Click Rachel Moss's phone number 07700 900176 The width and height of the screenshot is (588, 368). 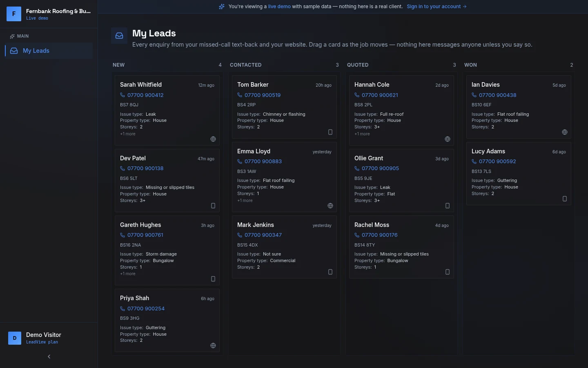pyautogui.click(x=376, y=235)
